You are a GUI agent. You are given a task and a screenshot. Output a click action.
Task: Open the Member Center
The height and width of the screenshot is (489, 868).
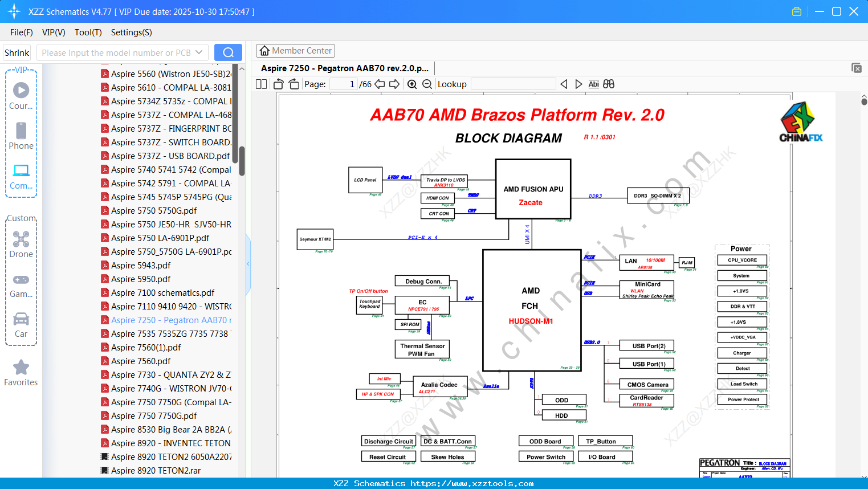tap(295, 51)
